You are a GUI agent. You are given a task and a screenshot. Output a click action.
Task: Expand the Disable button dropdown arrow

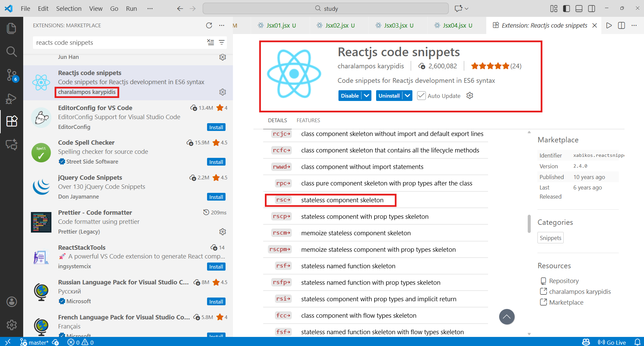point(367,96)
